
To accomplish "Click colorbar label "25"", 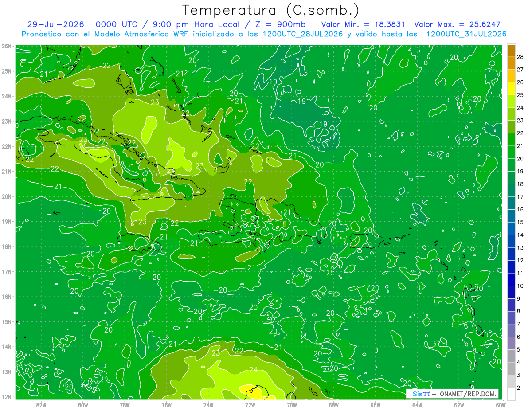I will (520, 94).
